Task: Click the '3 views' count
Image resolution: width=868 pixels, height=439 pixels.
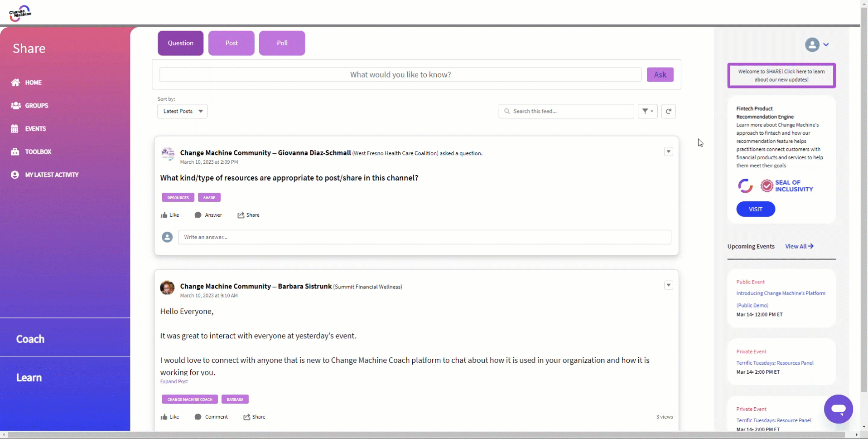Action: coord(664,417)
